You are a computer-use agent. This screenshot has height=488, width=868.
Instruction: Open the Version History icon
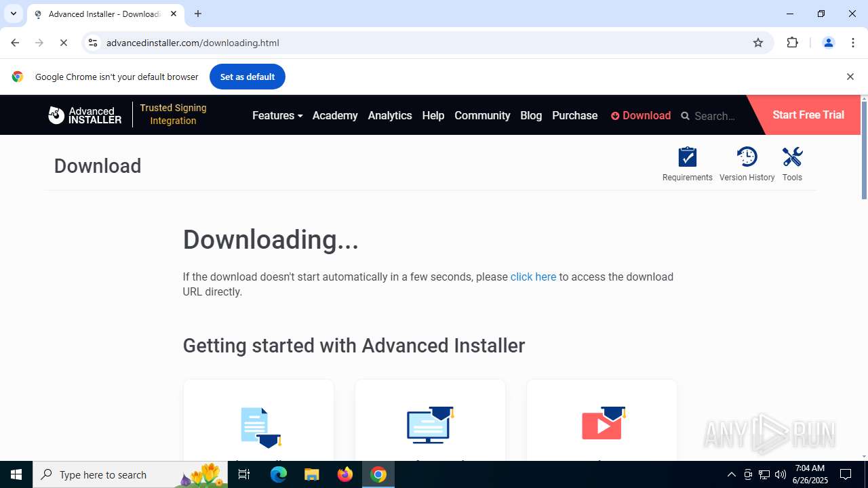(747, 157)
